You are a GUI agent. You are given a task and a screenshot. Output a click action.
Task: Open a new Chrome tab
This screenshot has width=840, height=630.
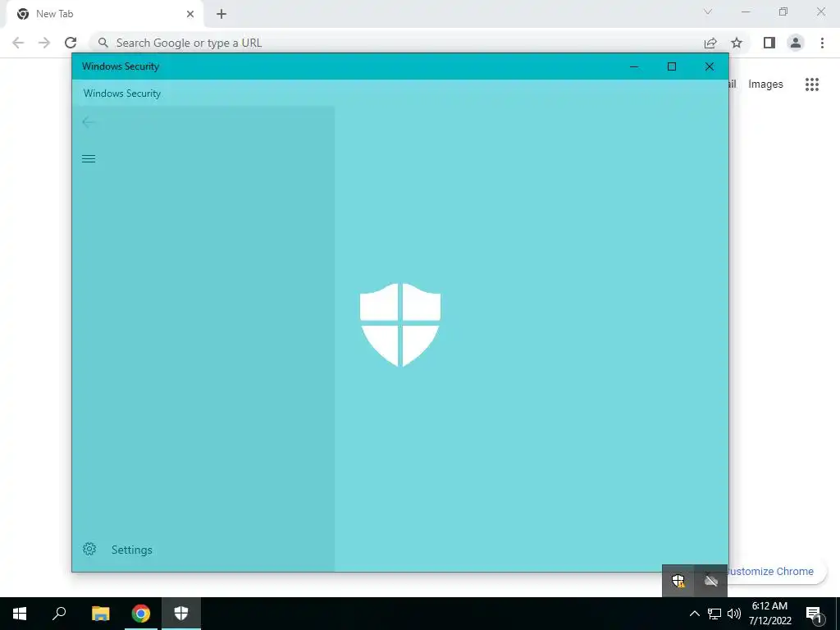click(221, 14)
